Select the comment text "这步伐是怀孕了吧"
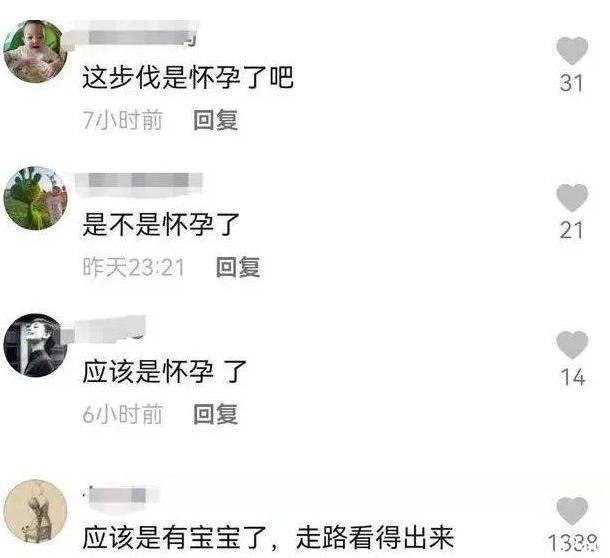The width and height of the screenshot is (610, 558). point(188,77)
